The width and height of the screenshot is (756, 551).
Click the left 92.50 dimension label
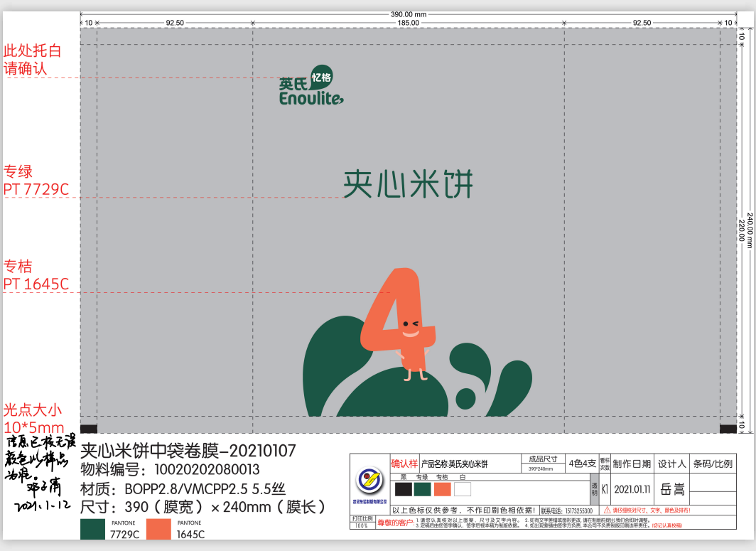pos(175,23)
